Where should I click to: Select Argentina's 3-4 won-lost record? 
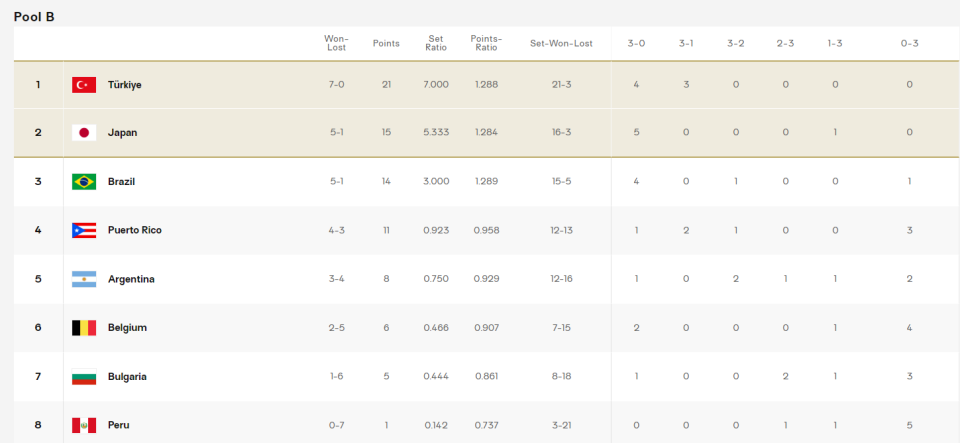pos(336,279)
